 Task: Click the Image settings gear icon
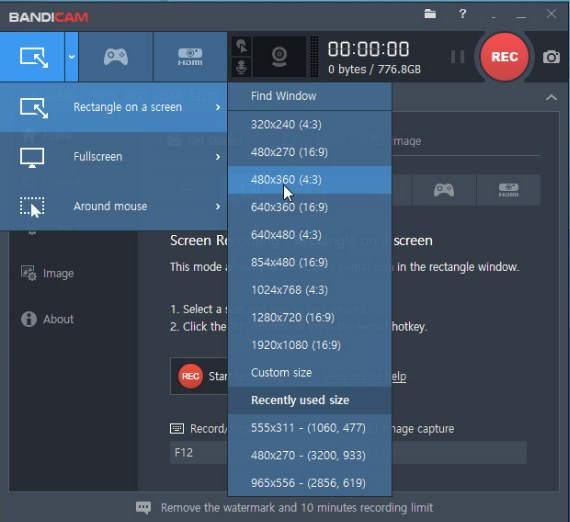[x=28, y=273]
